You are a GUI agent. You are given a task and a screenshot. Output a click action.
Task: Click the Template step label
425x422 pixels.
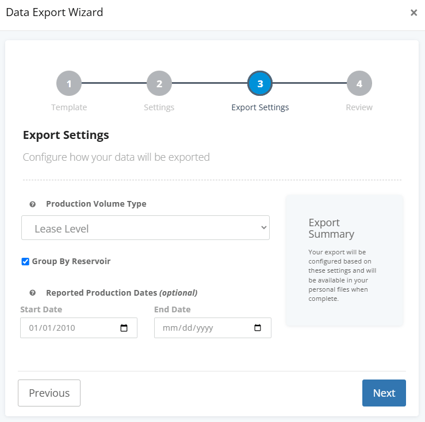[69, 107]
